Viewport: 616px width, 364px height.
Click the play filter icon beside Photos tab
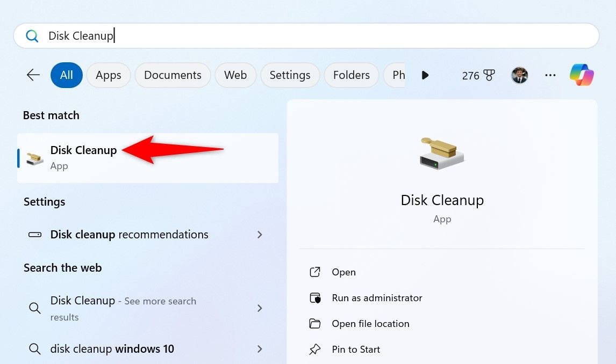tap(425, 75)
